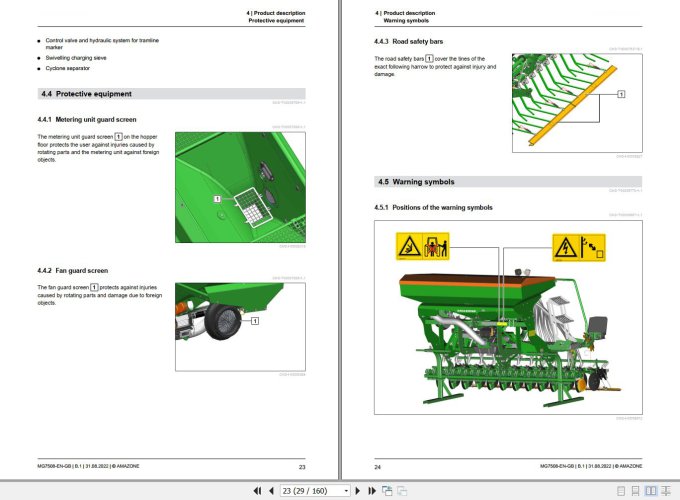Select the two-page facing layout

(651, 491)
